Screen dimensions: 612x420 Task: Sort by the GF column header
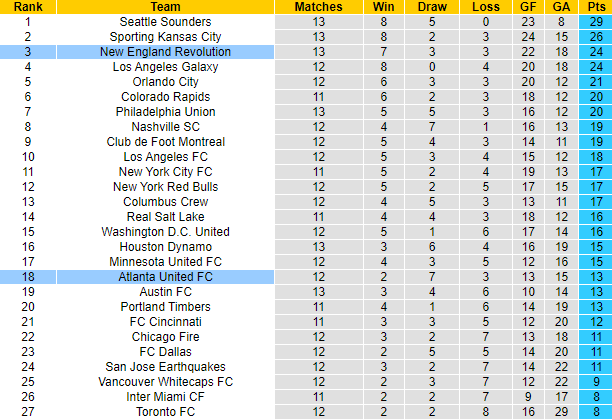(528, 6)
